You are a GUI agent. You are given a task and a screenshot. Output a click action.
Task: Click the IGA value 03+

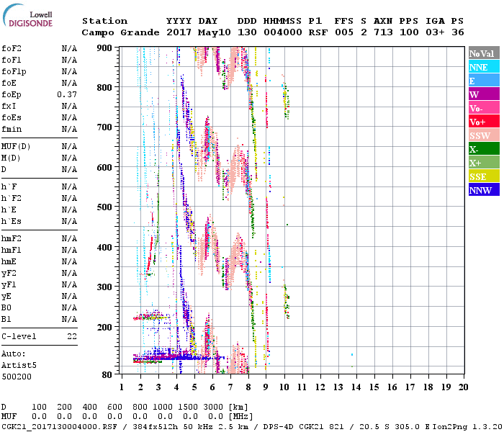click(435, 32)
